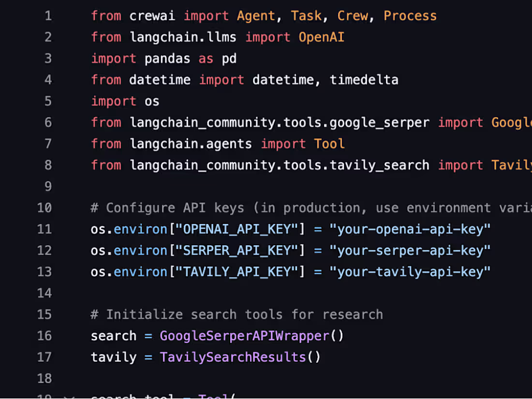Viewport: 532px width, 399px height.
Task: Click the "your-serper-api-key" string value
Action: [x=410, y=251]
